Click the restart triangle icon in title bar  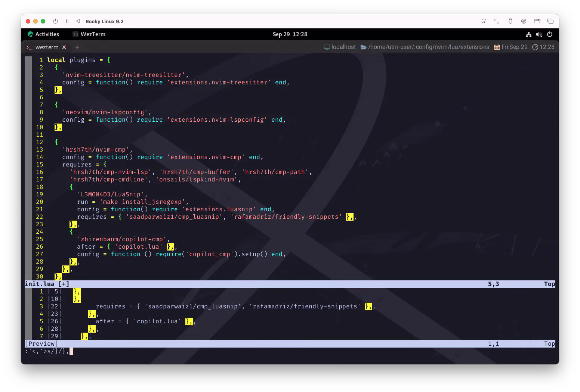tap(78, 21)
